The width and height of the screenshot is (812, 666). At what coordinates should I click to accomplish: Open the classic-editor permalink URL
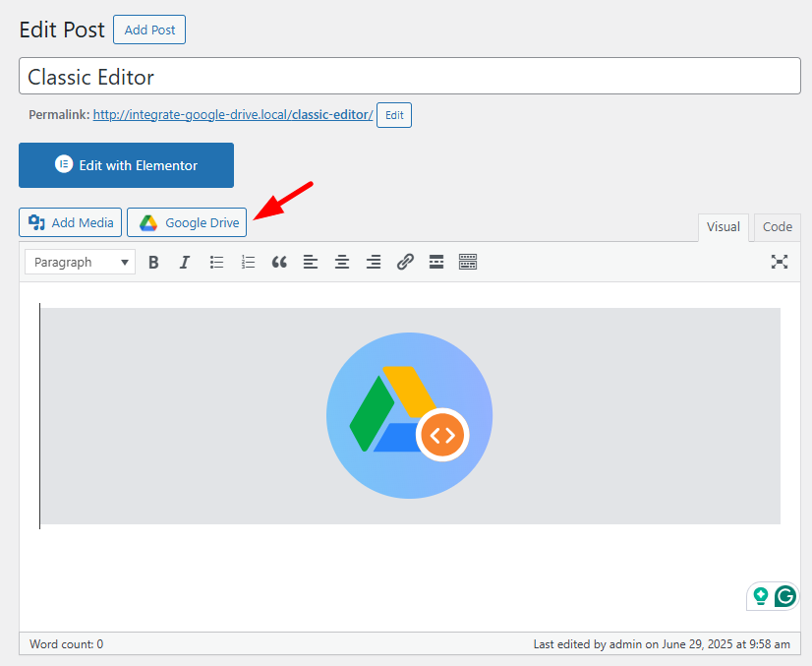pyautogui.click(x=233, y=114)
